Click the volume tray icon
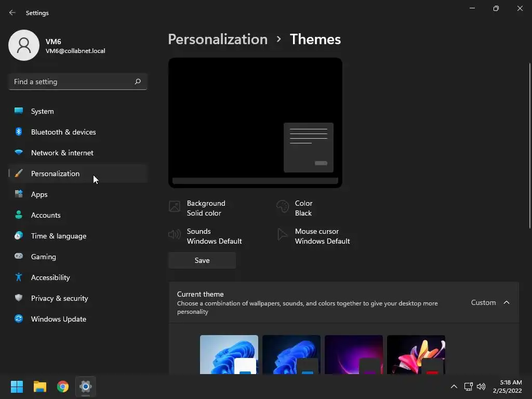532x399 pixels. [x=481, y=387]
